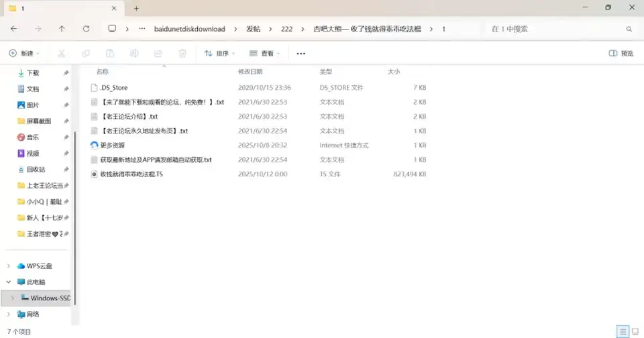Switch to details view in status bar

(623, 331)
